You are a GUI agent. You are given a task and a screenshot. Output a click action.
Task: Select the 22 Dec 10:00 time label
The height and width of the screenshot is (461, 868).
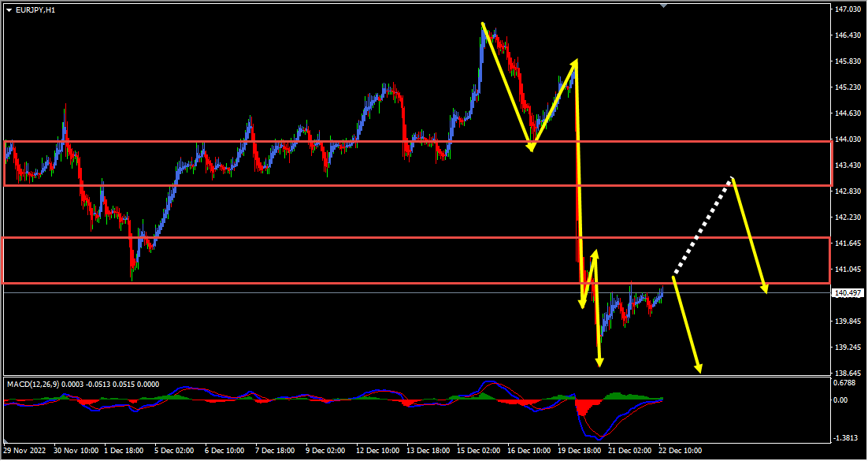pos(681,451)
